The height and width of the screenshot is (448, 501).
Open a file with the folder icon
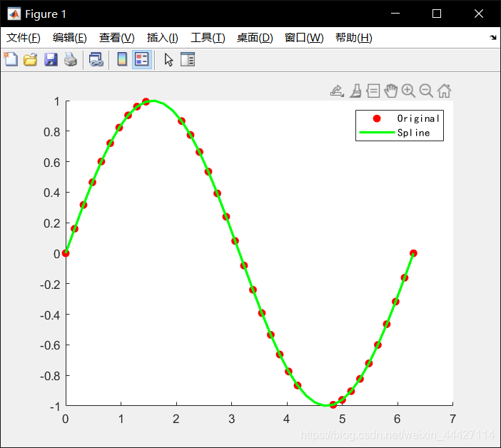(x=31, y=60)
